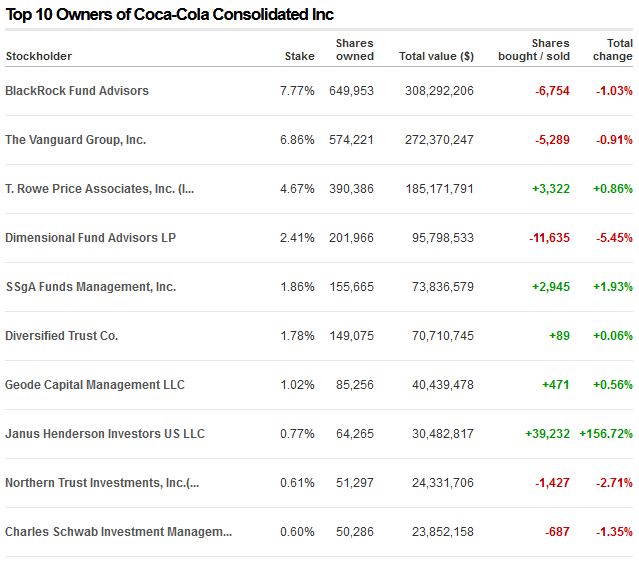Click total value 23,852,158
Image resolution: width=639 pixels, height=561 pixels.
click(443, 532)
